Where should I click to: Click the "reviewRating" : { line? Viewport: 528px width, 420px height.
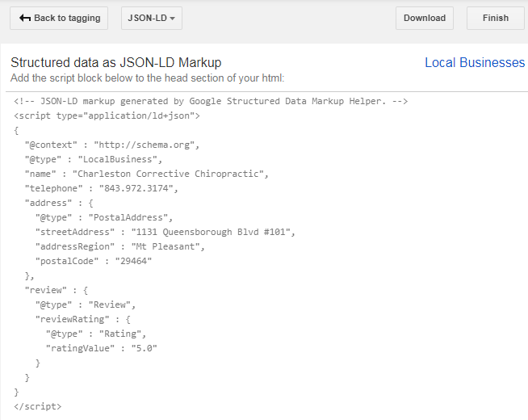pyautogui.click(x=83, y=319)
